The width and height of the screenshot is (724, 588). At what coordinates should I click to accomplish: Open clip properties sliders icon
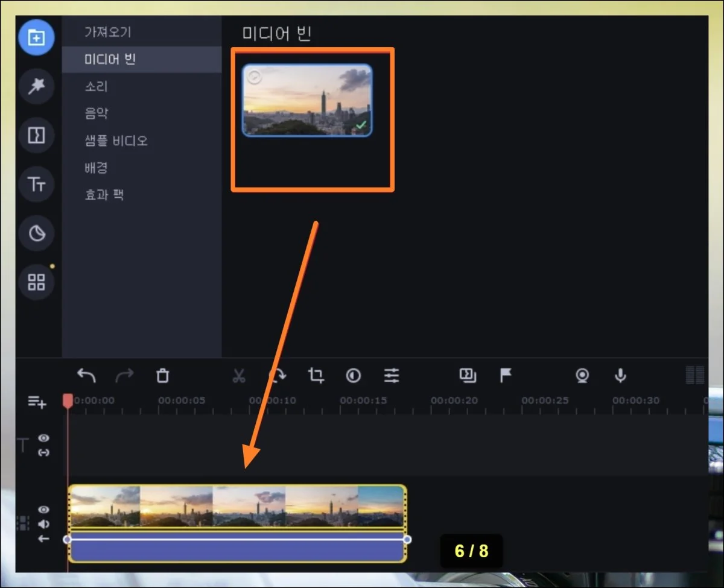coord(392,376)
